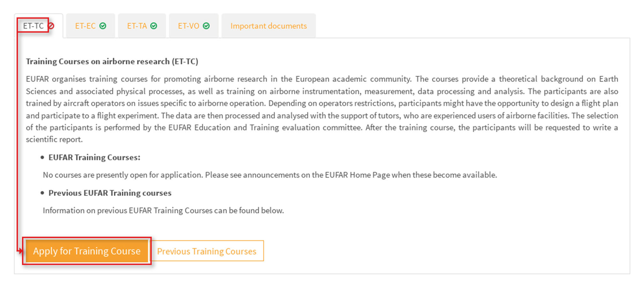Viewport: 644px width, 288px height.
Task: Click the 'EUFAR Training Courses:' bullet heading
Action: (94, 157)
